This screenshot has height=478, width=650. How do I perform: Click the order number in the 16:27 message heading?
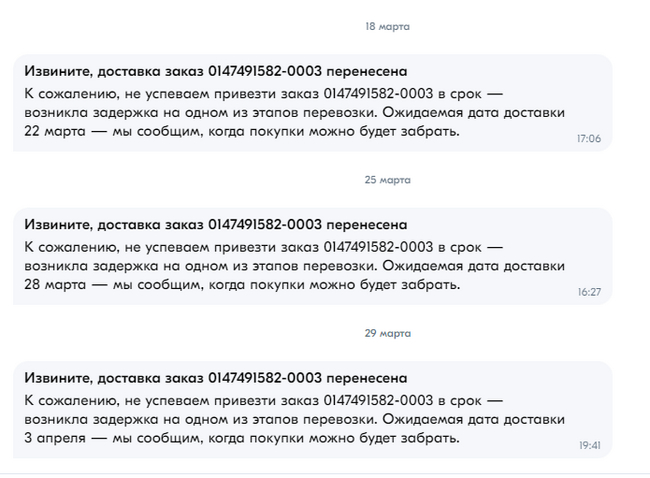264,225
